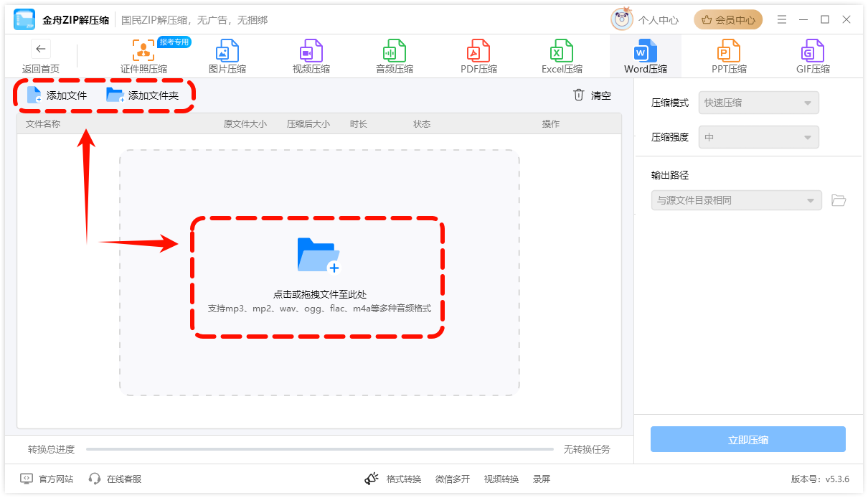This screenshot has height=498, width=868.
Task: Open the 微信多开 link
Action: point(453,479)
